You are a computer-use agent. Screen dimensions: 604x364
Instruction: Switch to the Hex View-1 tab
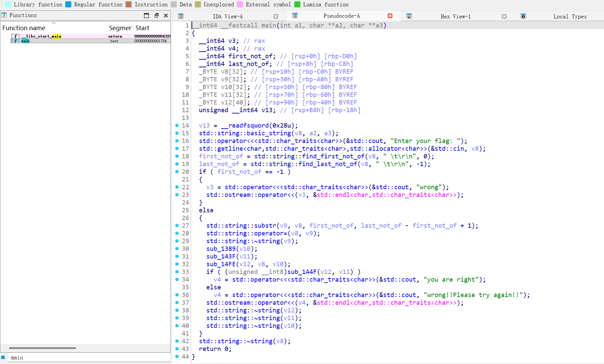click(455, 16)
